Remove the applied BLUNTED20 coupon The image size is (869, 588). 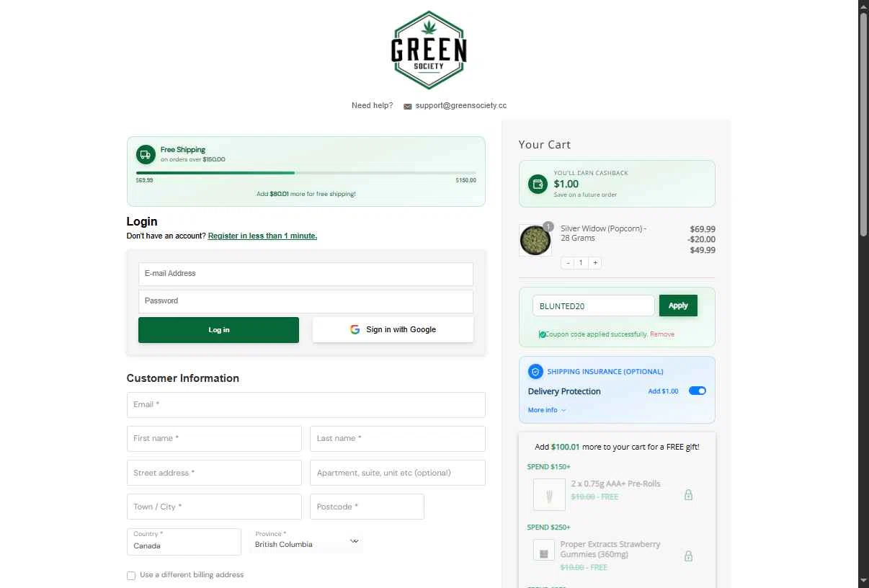(x=662, y=334)
